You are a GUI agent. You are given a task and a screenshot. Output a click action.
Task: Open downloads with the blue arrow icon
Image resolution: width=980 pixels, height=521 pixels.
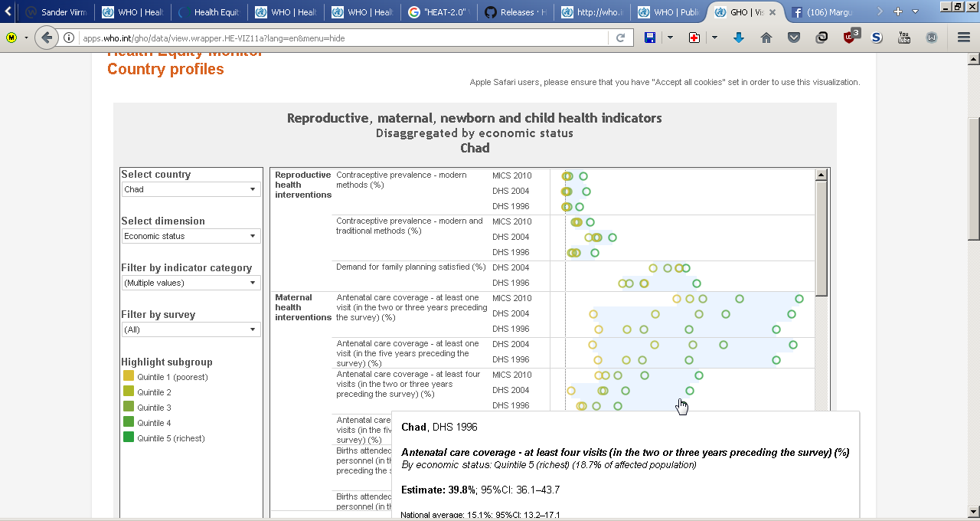(x=739, y=38)
